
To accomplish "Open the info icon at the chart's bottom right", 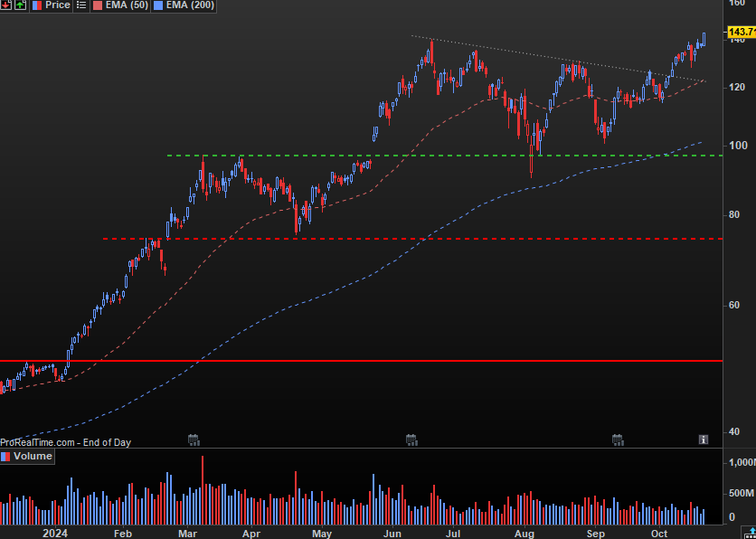I will point(704,440).
